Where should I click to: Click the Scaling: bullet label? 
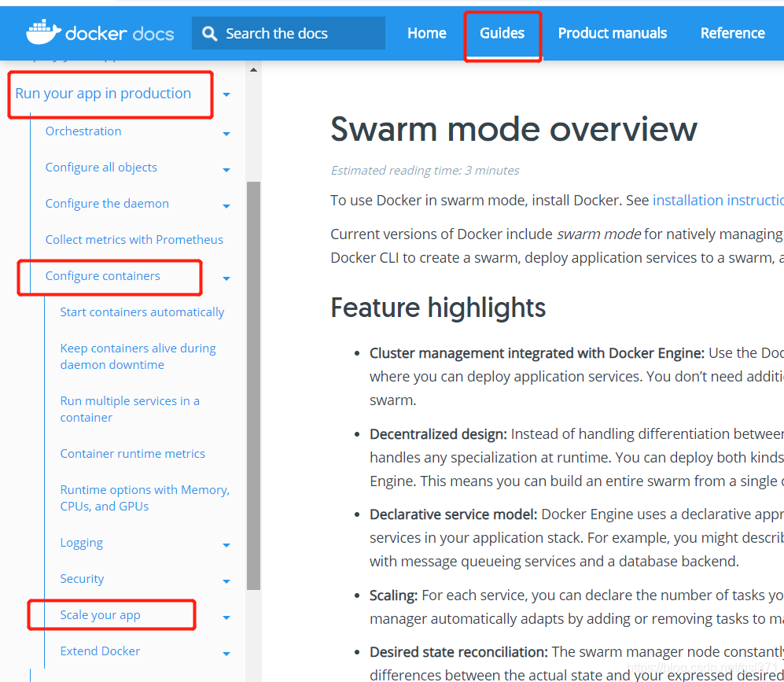tap(393, 595)
